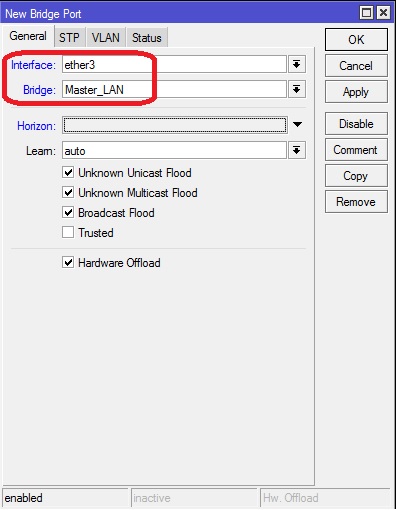Close the New Bridge Port window
The image size is (396, 510).
coord(383,13)
